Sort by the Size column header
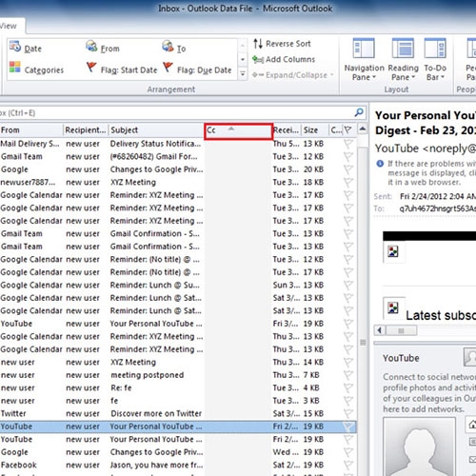476x476 pixels. [x=314, y=130]
